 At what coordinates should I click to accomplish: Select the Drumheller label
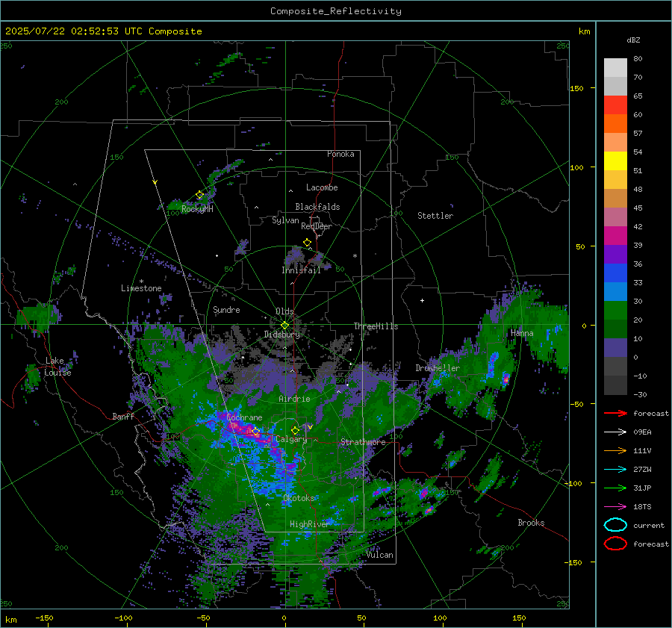[438, 368]
